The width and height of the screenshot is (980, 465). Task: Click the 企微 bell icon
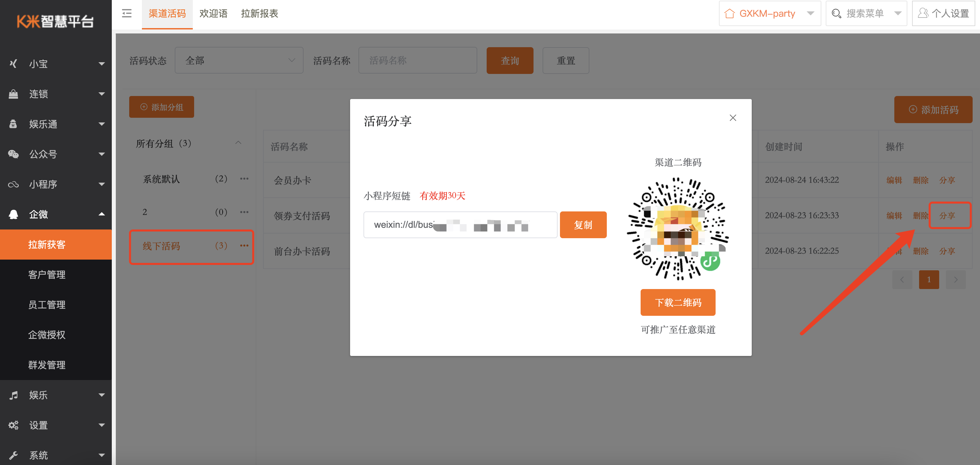[13, 214]
